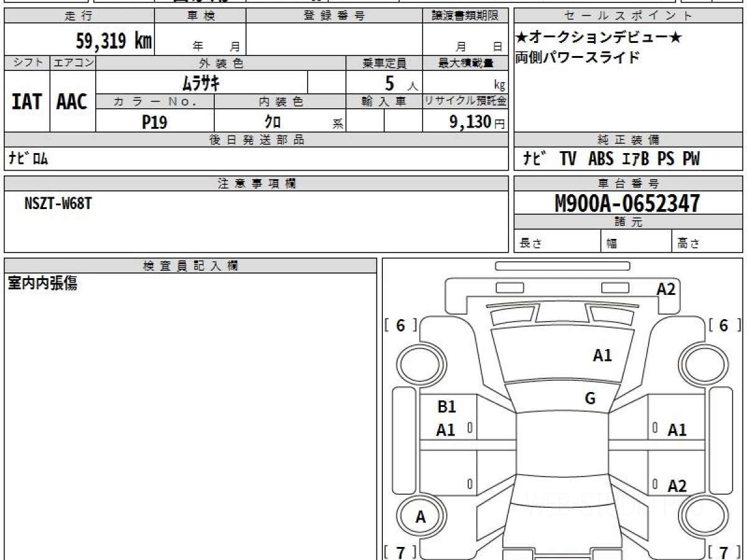Select the AAC air conditioner value

click(72, 101)
